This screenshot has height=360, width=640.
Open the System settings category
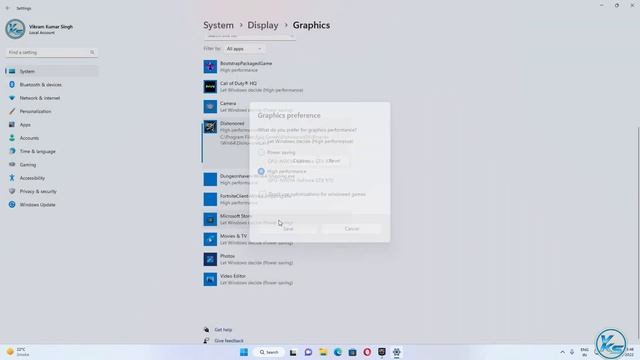tap(52, 71)
